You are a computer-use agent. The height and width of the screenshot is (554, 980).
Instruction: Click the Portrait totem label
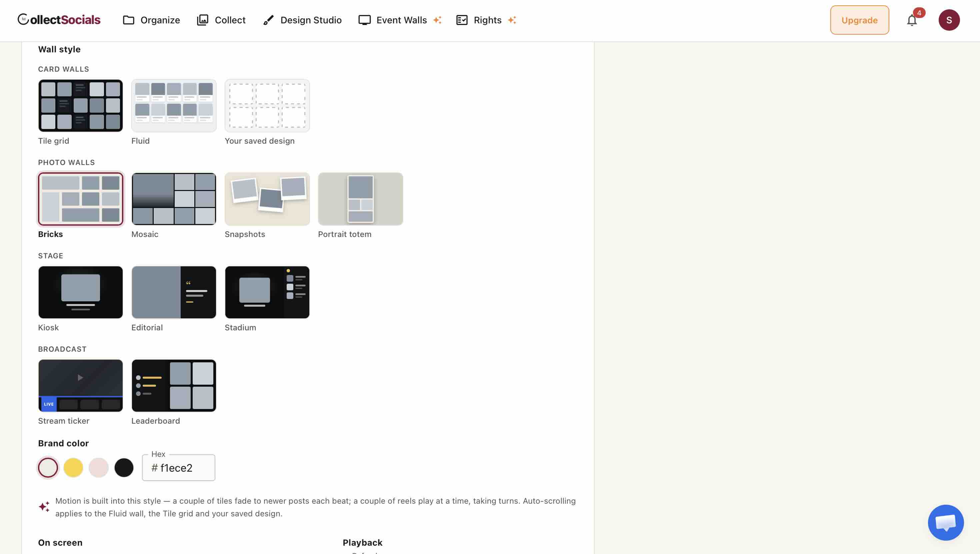[x=345, y=234]
